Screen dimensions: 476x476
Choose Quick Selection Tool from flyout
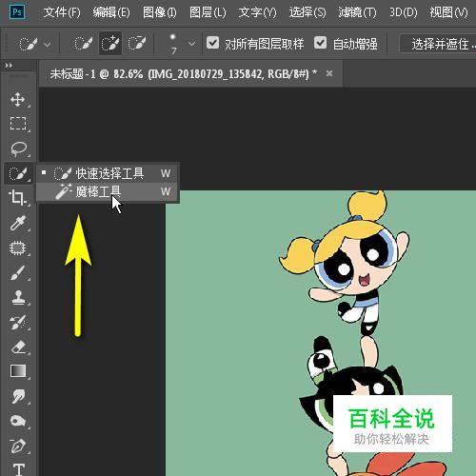pos(108,173)
